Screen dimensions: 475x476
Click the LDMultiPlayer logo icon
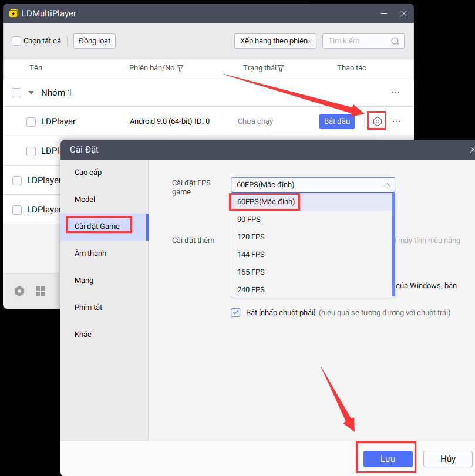click(x=14, y=13)
